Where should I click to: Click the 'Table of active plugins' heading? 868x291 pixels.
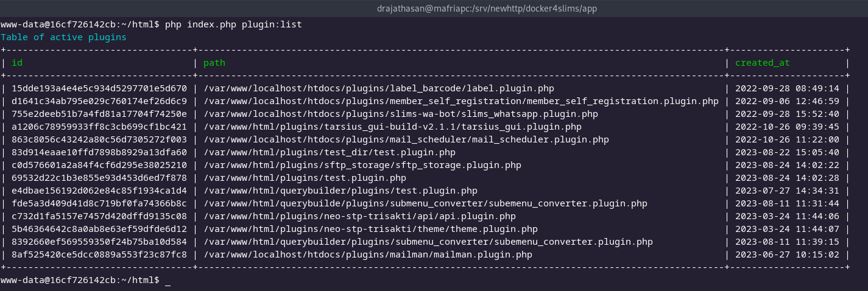[x=63, y=37]
